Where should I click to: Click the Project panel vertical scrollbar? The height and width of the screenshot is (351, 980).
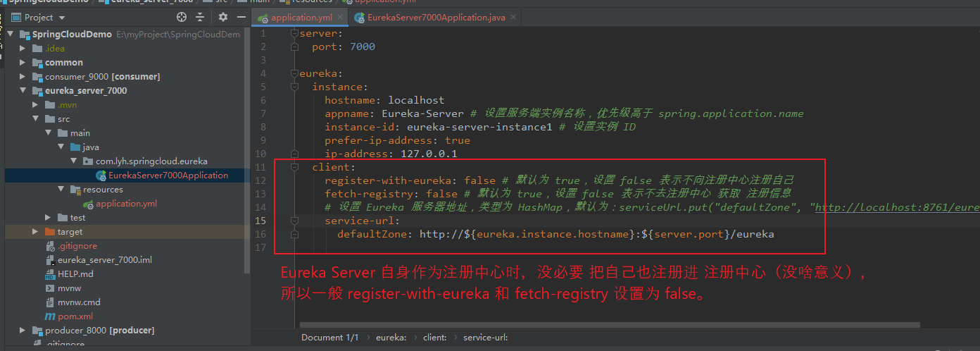(247, 151)
